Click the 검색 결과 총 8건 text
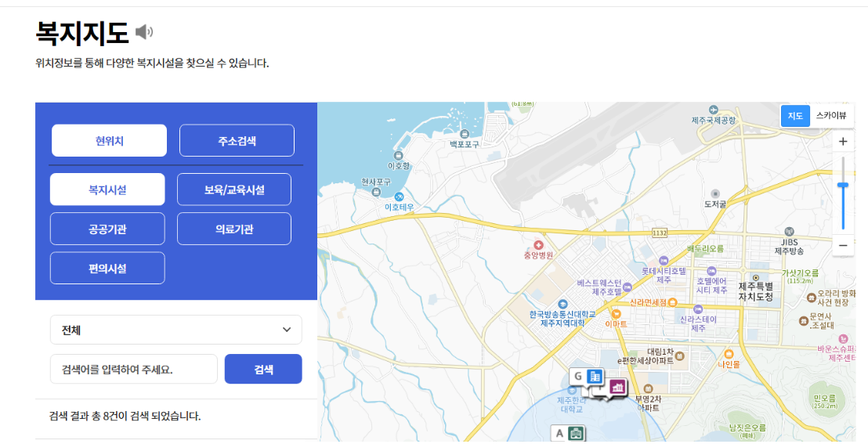 (x=125, y=416)
